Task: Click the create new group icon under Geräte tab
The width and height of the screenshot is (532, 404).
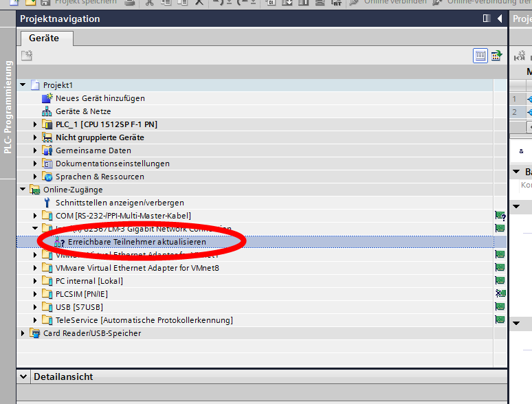Action: click(x=27, y=56)
